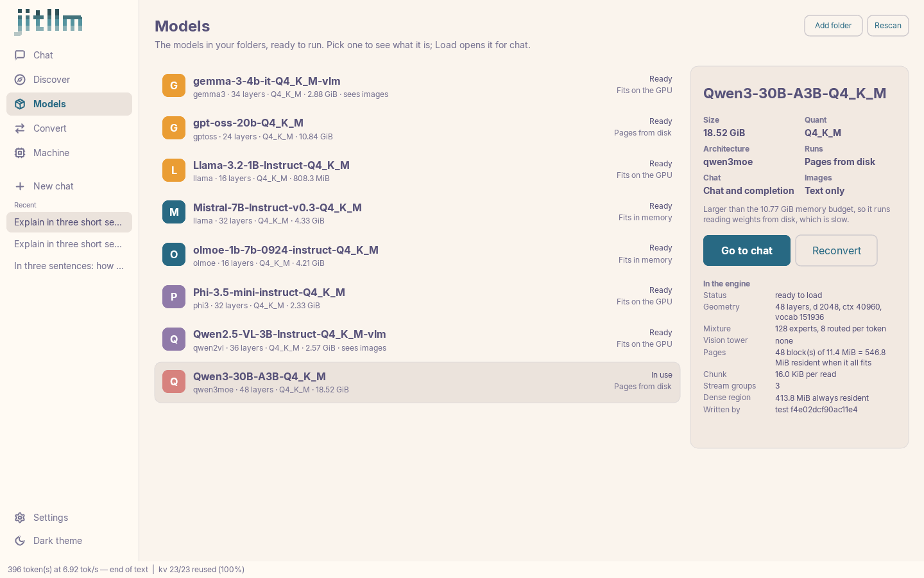Viewport: 924px width, 578px height.
Task: Click the Q badge for Qwen3-30B-A3B
Action: [174, 381]
